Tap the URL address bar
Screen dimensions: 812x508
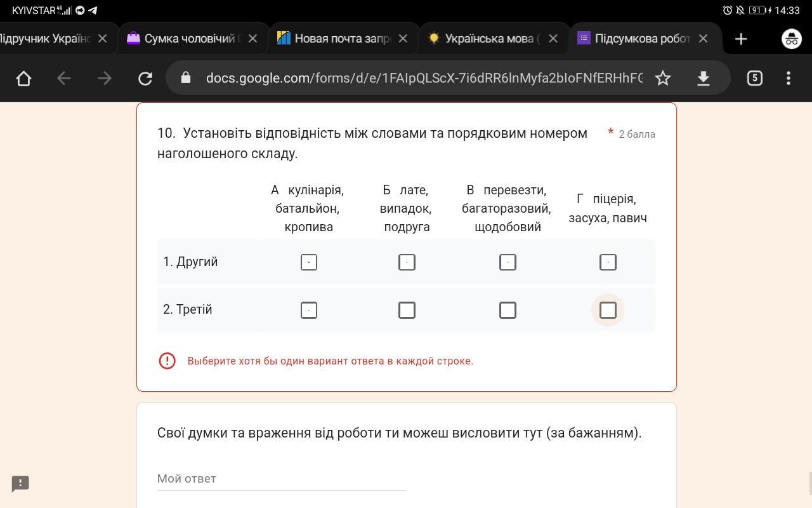[x=424, y=78]
